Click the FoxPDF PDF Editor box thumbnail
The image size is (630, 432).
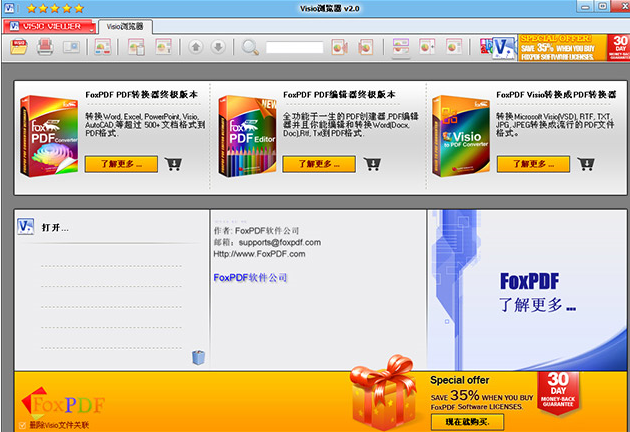click(x=247, y=136)
